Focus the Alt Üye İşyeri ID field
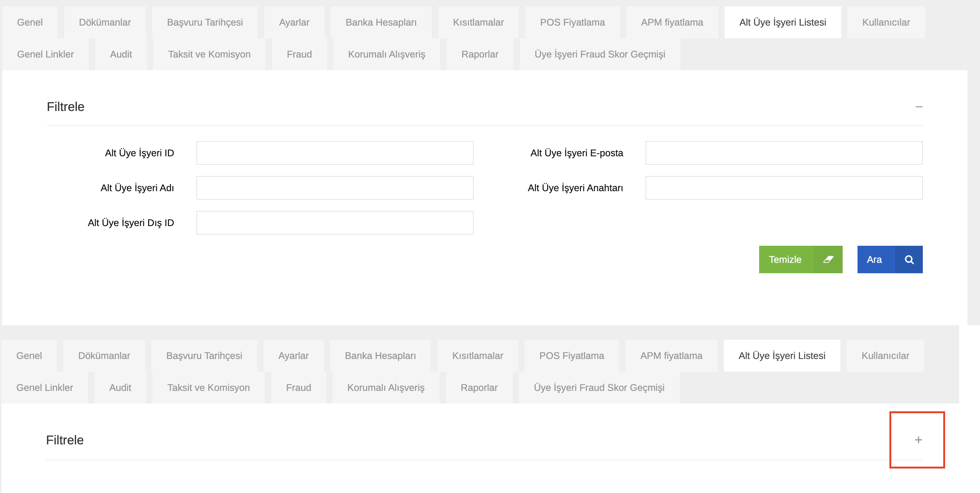 [x=334, y=153]
